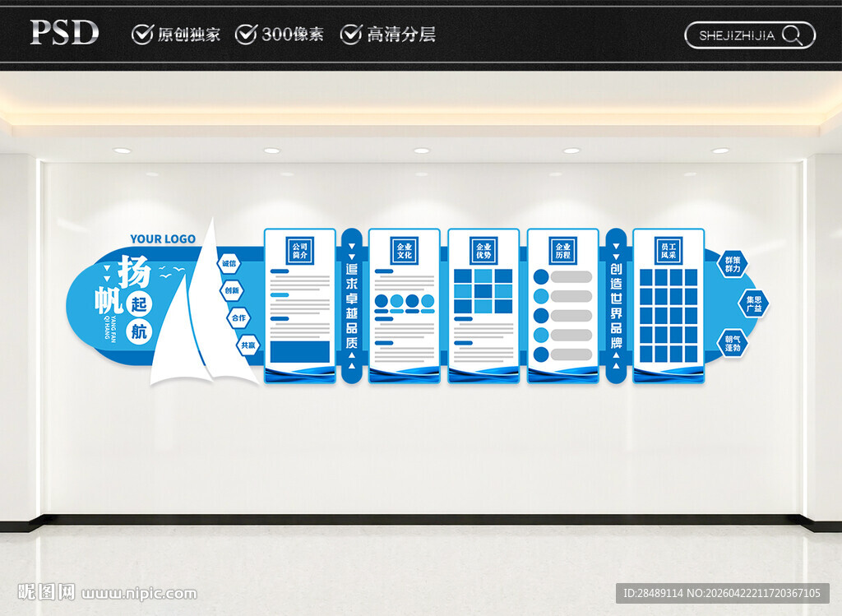Click the white 起 circle

(138, 304)
